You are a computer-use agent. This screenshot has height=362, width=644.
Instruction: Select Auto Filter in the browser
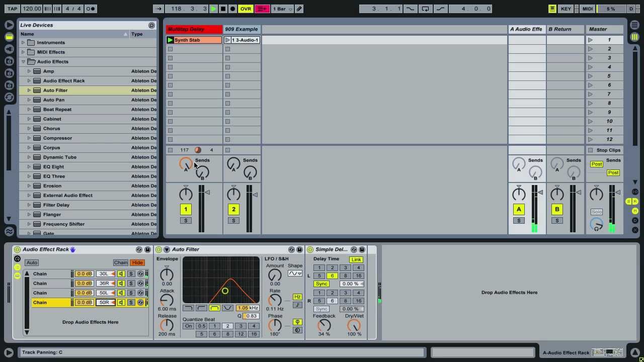tap(88, 90)
